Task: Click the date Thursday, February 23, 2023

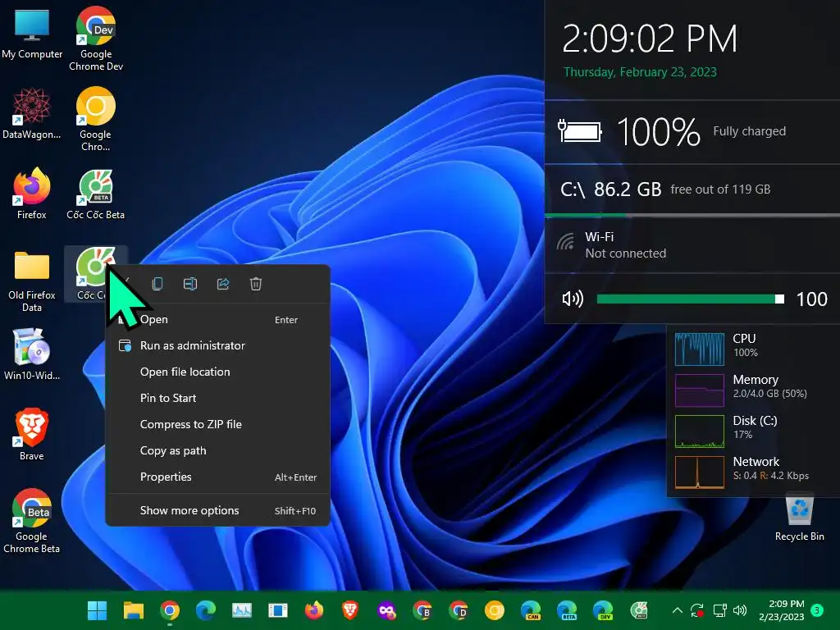Action: (x=640, y=72)
